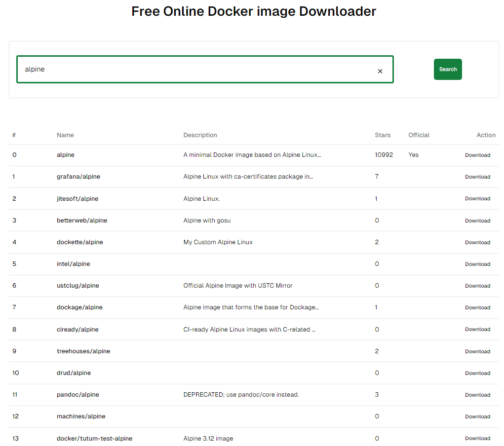Image resolution: width=504 pixels, height=446 pixels.
Task: Download the docker/tutum-test-alpine image
Action: pos(477,438)
